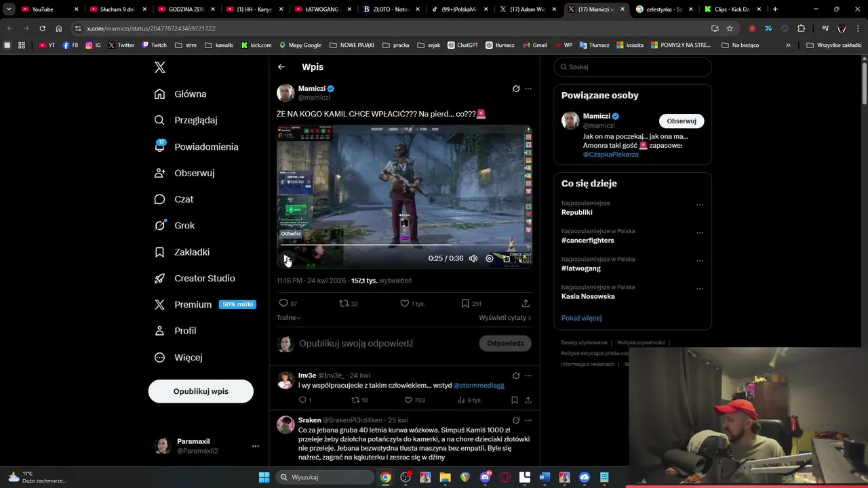Open more options on Inv3e's reply
The image size is (868, 488).
(528, 375)
